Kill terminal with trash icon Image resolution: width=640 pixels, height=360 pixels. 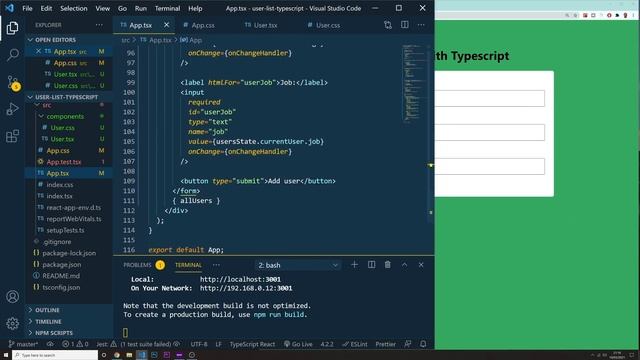[387, 264]
